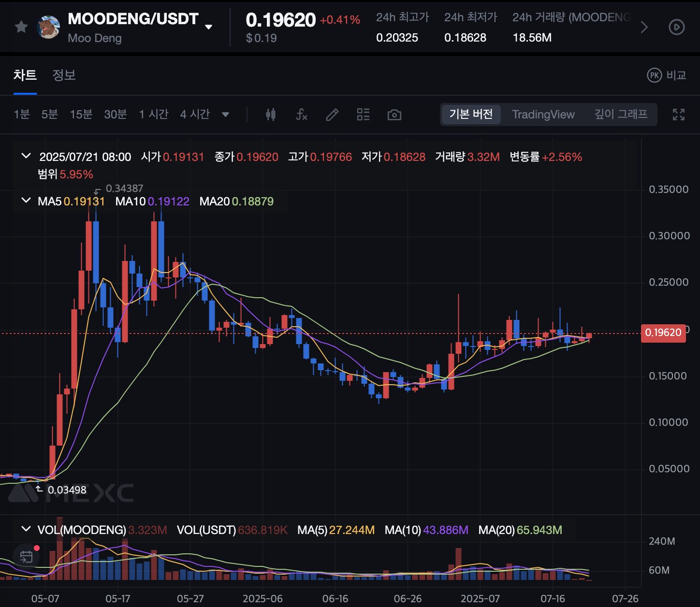
Task: Click the 05-17 date on time axis
Action: pos(117,599)
